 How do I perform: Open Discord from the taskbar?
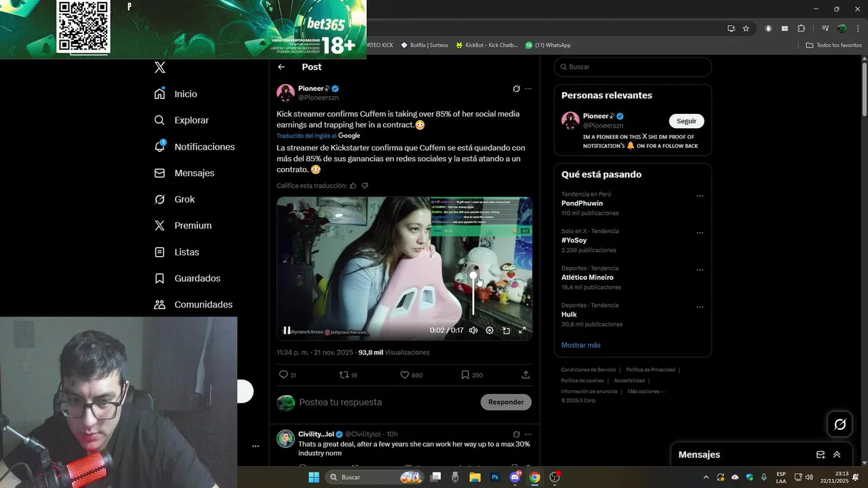(515, 477)
